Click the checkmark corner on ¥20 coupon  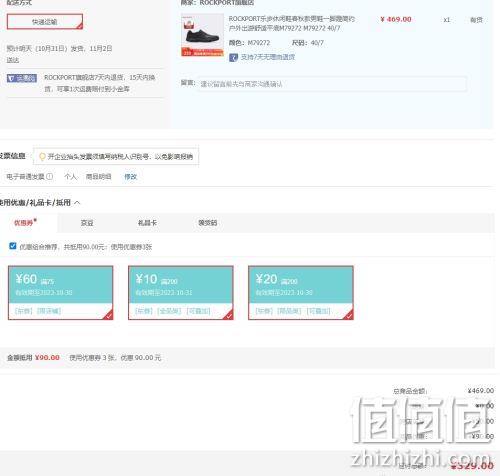348,315
